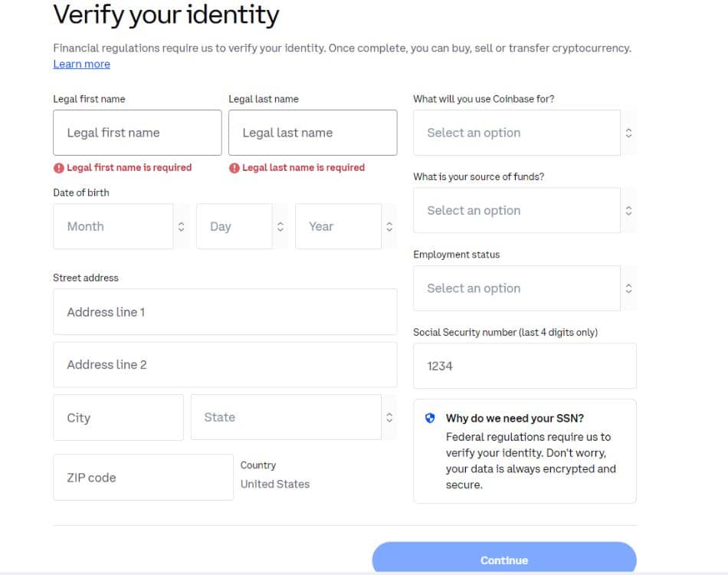
Task: Click the Year selector arrows icon
Action: tap(389, 227)
